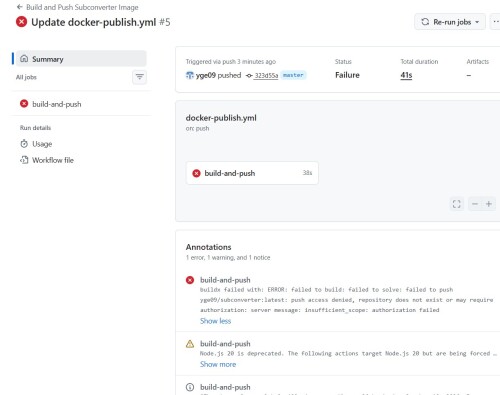Click the failed icon in build-and-push graph card

click(196, 173)
